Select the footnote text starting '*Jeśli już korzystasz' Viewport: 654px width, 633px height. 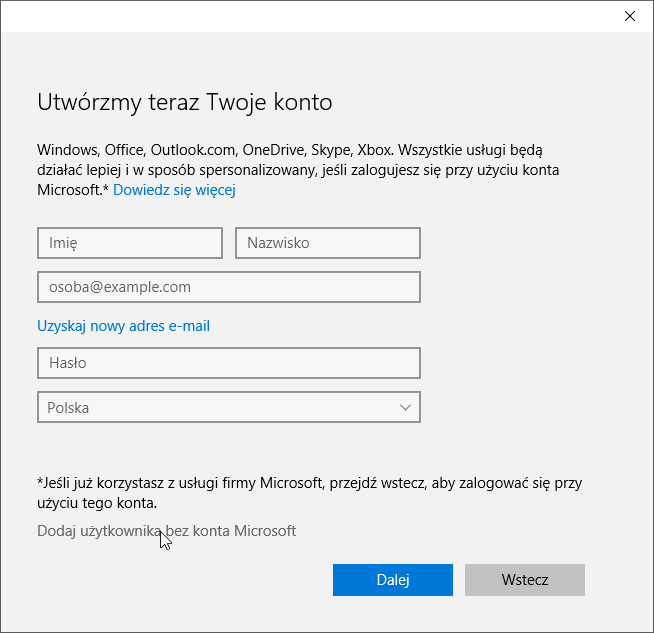(x=309, y=493)
